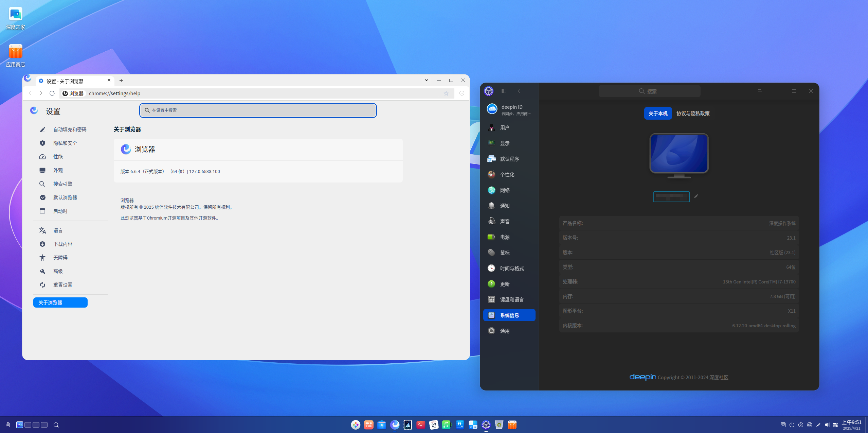Switch to About this machine tab

(658, 114)
